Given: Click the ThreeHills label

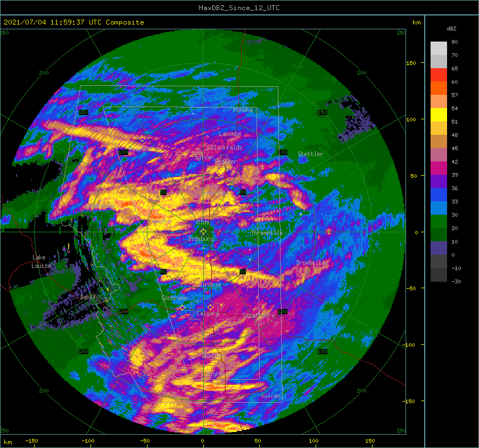Looking at the screenshot, I should pos(267,233).
